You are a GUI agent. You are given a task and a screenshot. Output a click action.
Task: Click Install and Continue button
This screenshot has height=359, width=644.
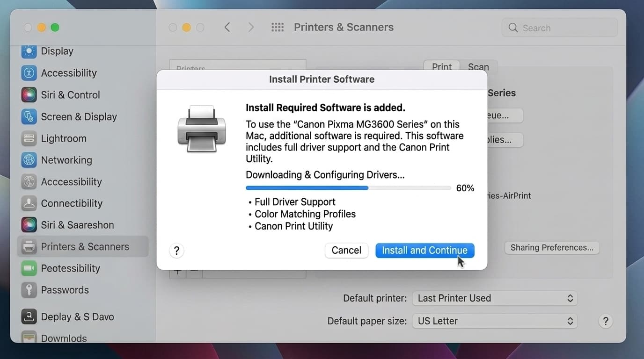[x=424, y=251]
